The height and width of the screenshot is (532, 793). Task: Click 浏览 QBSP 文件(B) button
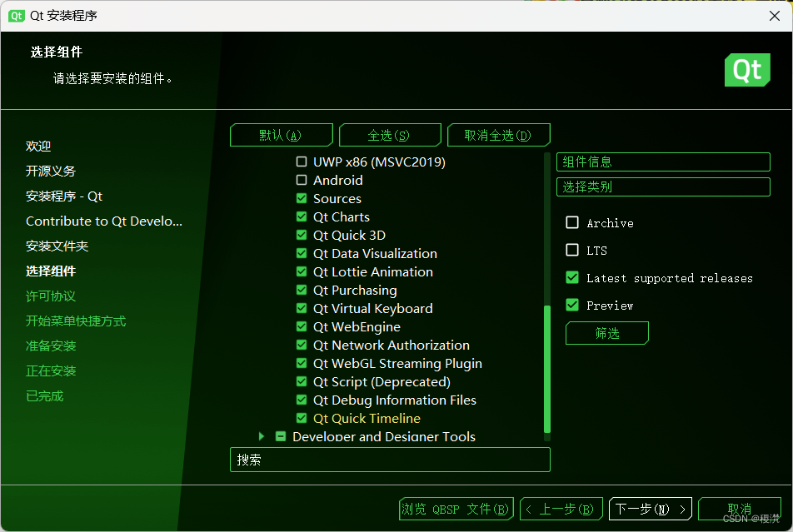coord(456,509)
